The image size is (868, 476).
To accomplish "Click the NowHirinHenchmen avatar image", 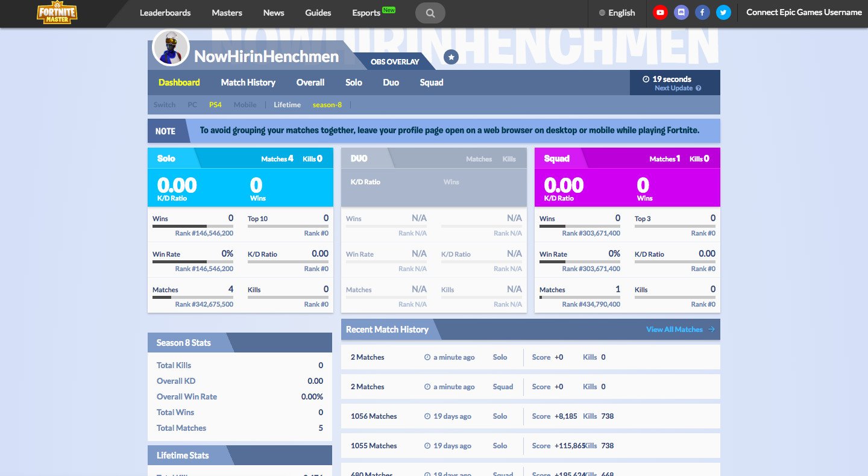I will click(171, 47).
